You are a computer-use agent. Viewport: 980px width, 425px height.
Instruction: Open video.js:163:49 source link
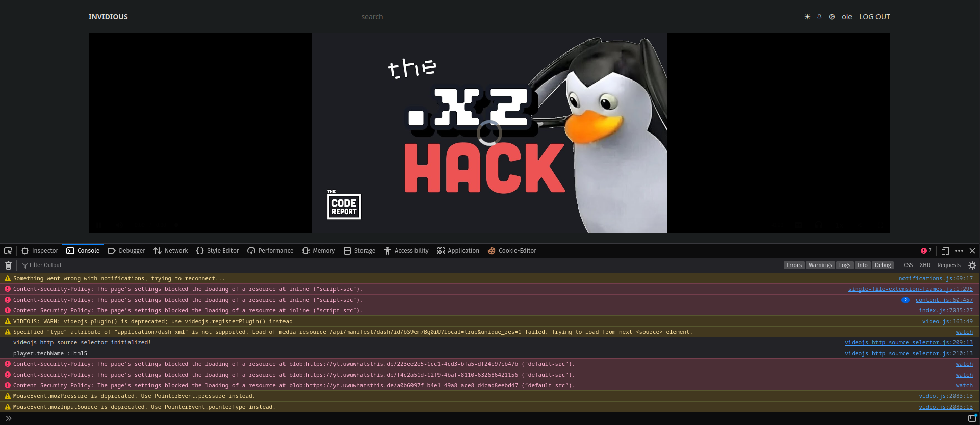click(x=947, y=321)
